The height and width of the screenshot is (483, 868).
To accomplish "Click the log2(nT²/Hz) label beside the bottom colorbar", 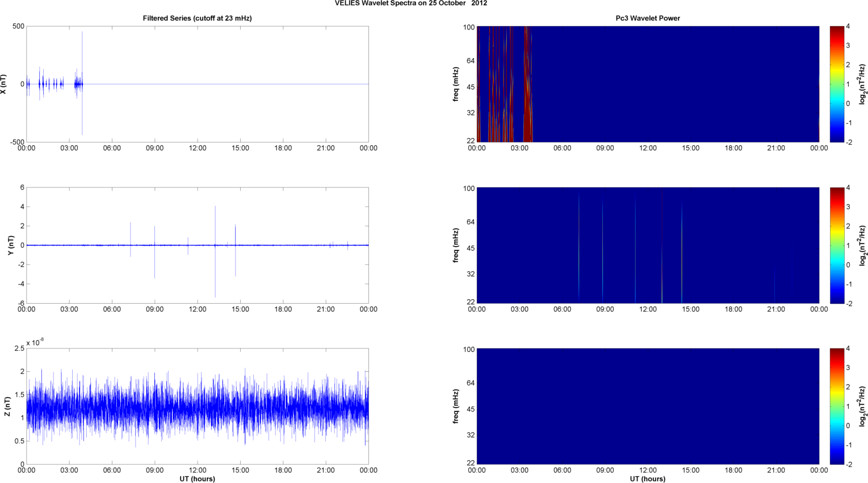I will pos(863,406).
